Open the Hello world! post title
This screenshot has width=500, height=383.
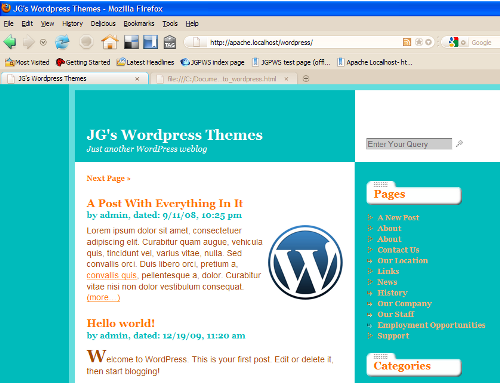pos(121,323)
